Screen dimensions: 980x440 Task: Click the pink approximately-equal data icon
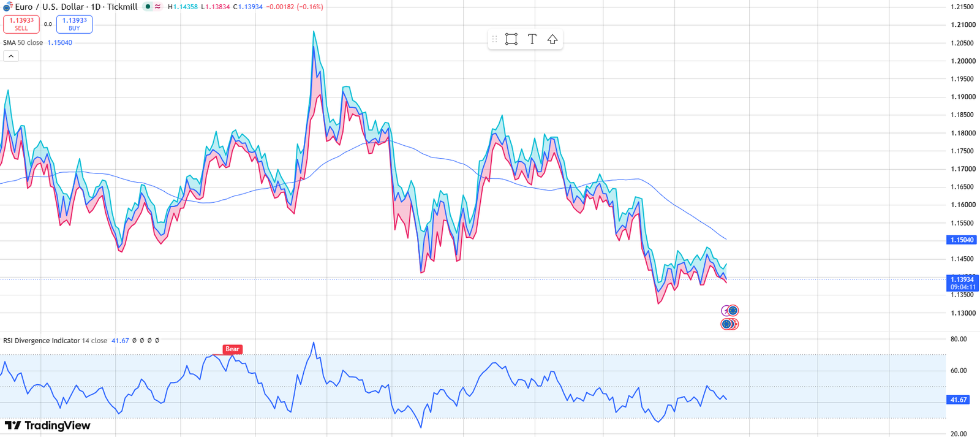click(x=158, y=7)
